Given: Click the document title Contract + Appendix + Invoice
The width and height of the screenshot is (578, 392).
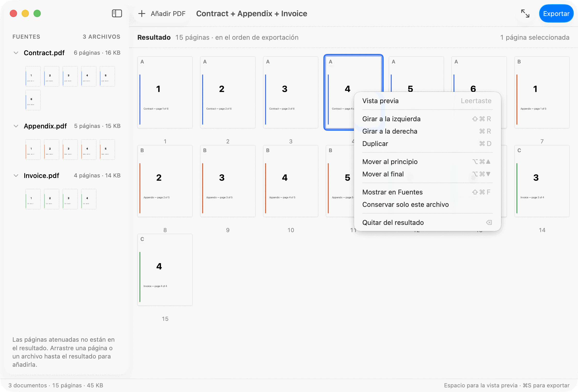Looking at the screenshot, I should click(252, 14).
